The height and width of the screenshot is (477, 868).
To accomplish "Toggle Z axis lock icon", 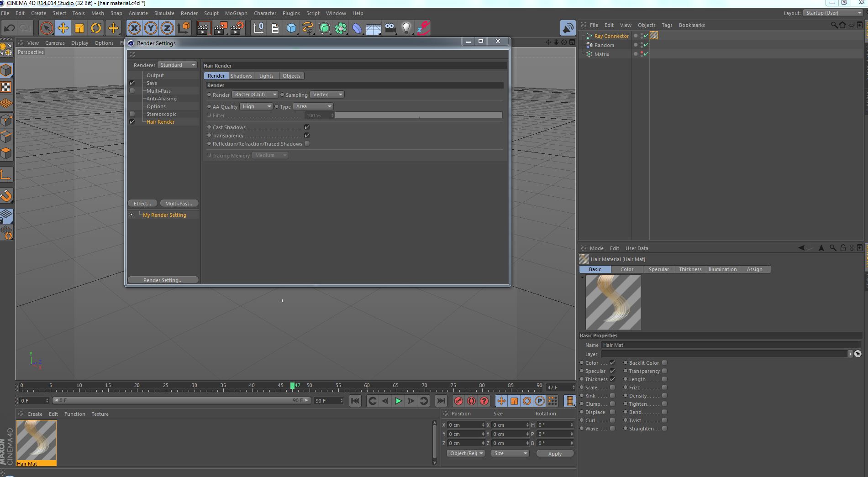I will click(x=167, y=28).
